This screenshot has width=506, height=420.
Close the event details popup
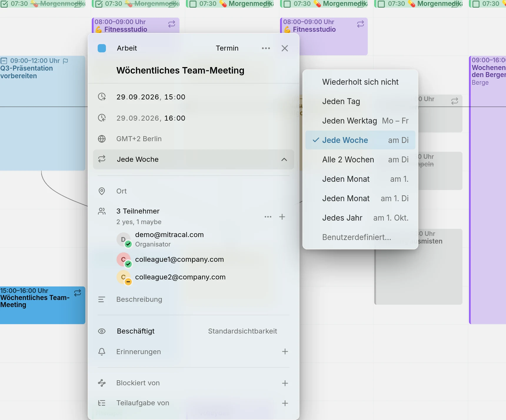[x=284, y=48]
